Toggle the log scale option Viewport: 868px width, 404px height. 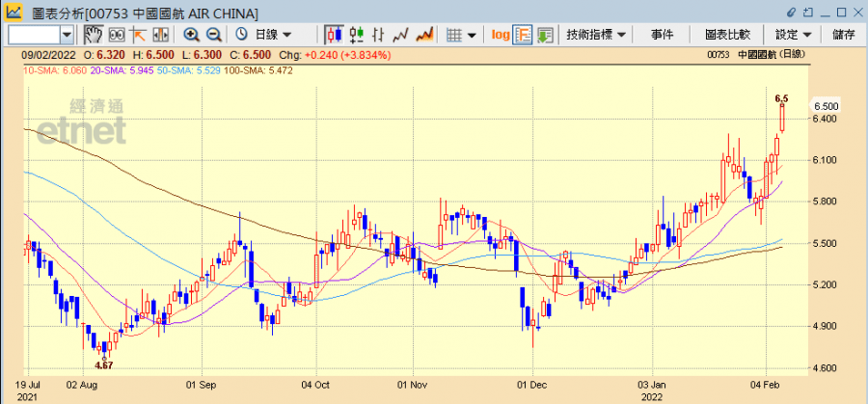pos(501,35)
